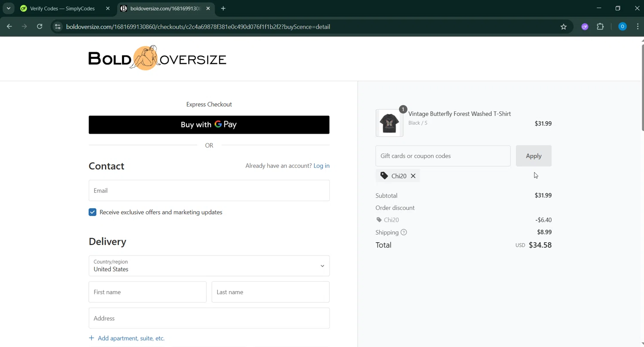Click the Log in link
This screenshot has width=644, height=347.
point(322,166)
